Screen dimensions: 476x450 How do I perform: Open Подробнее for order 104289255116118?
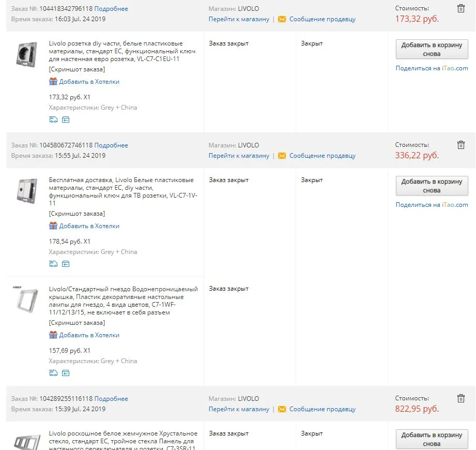(x=111, y=398)
